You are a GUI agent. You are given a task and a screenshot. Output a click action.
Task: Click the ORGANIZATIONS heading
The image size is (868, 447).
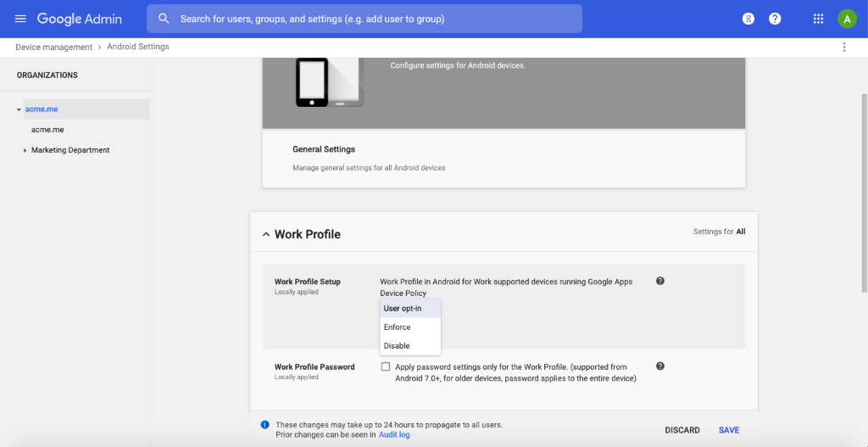pyautogui.click(x=47, y=75)
